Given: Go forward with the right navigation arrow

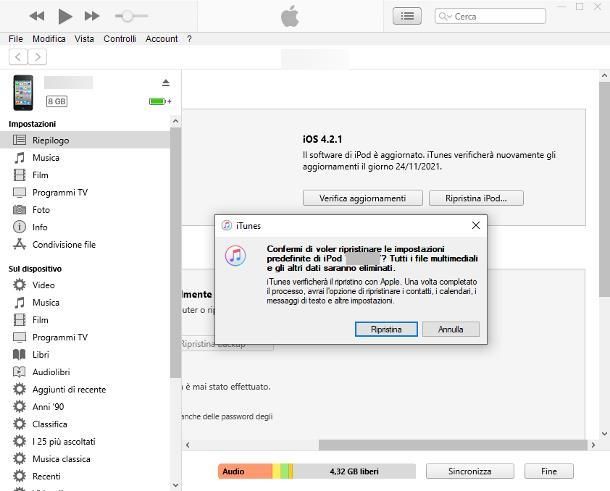Looking at the screenshot, I should coord(37,57).
